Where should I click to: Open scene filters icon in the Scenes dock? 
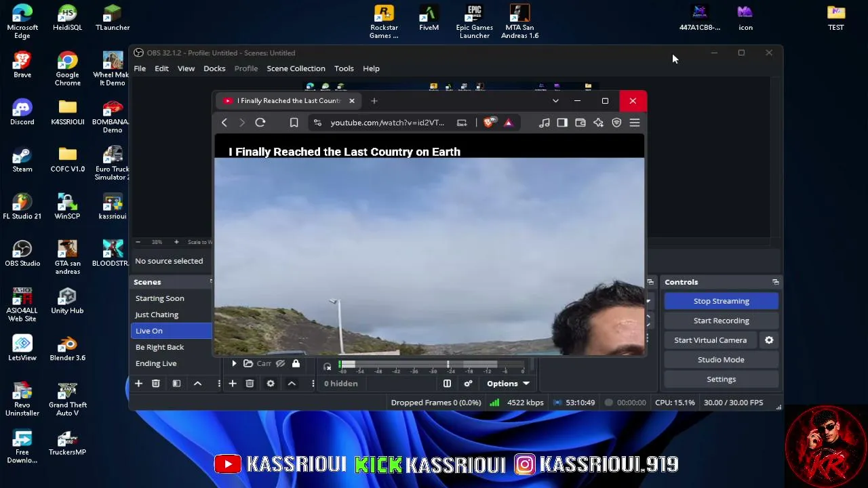pyautogui.click(x=176, y=384)
